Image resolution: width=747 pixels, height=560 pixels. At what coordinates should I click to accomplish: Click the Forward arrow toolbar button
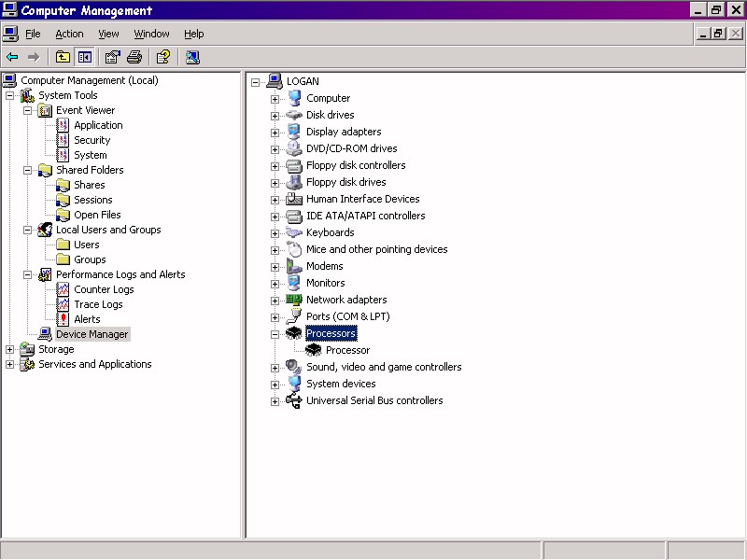(x=34, y=57)
